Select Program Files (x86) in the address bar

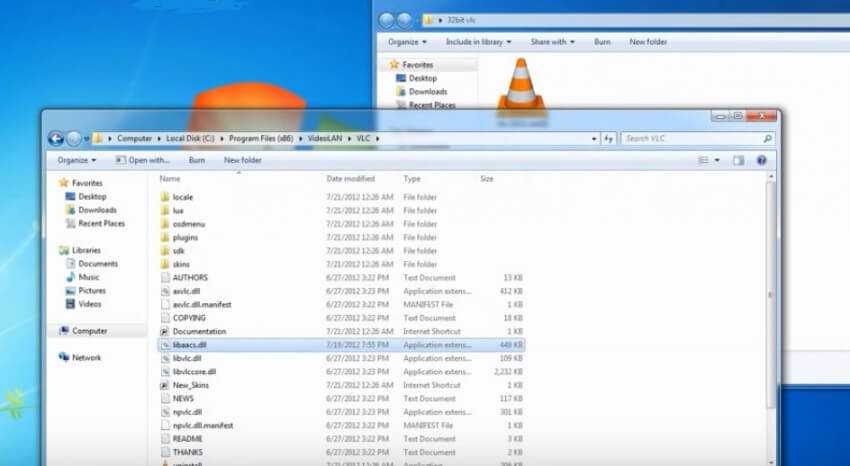[261, 138]
